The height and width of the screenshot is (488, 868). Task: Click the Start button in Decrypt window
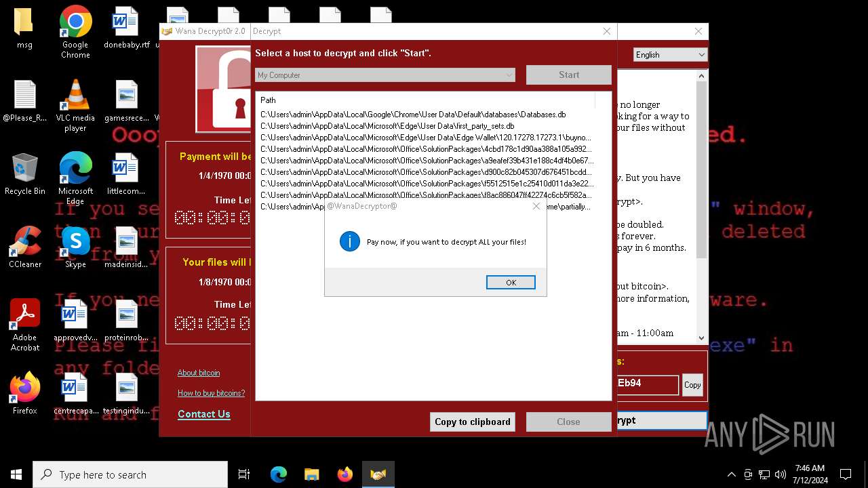pyautogui.click(x=569, y=75)
